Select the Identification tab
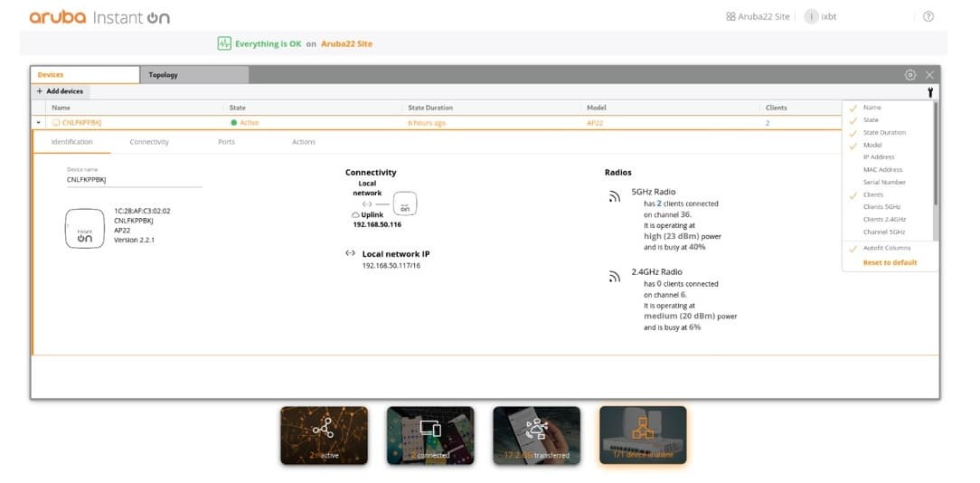Screen dimensions: 980x483 72,142
